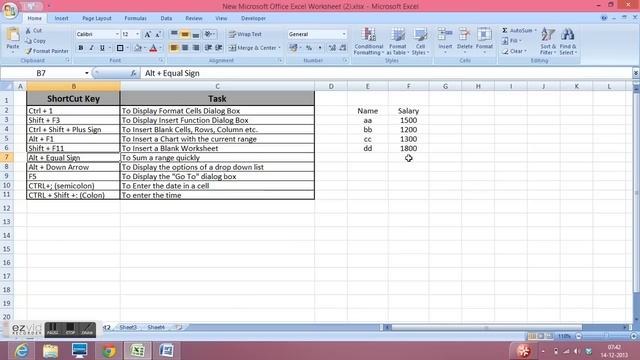This screenshot has height=360, width=640.
Task: Open the General number format dropdown
Action: point(344,34)
